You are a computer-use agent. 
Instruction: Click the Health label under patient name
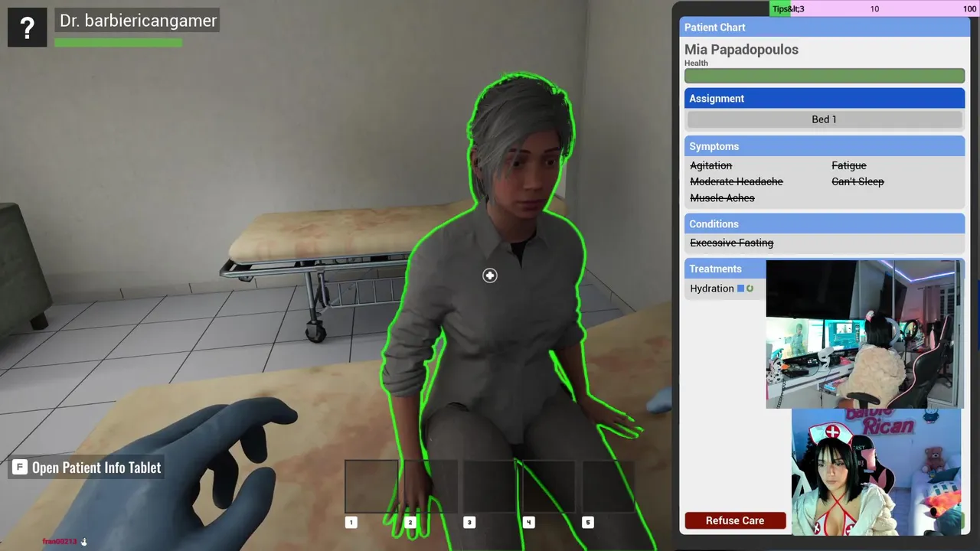coord(696,64)
